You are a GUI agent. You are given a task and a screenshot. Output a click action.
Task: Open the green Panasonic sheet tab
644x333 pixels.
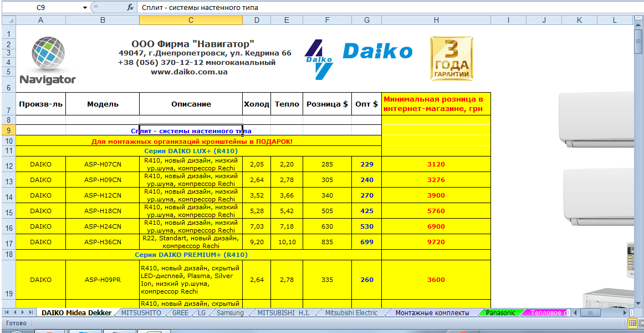(x=500, y=313)
